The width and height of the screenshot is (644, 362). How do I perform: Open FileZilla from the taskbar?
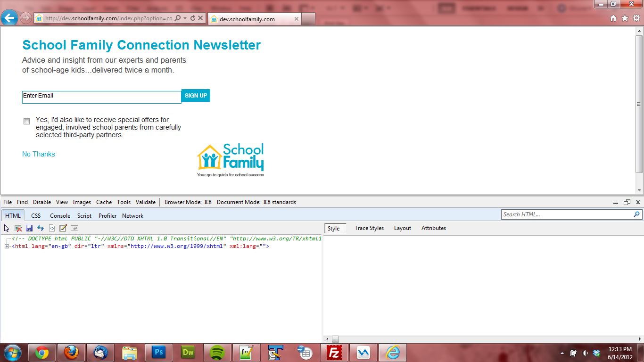click(x=334, y=353)
